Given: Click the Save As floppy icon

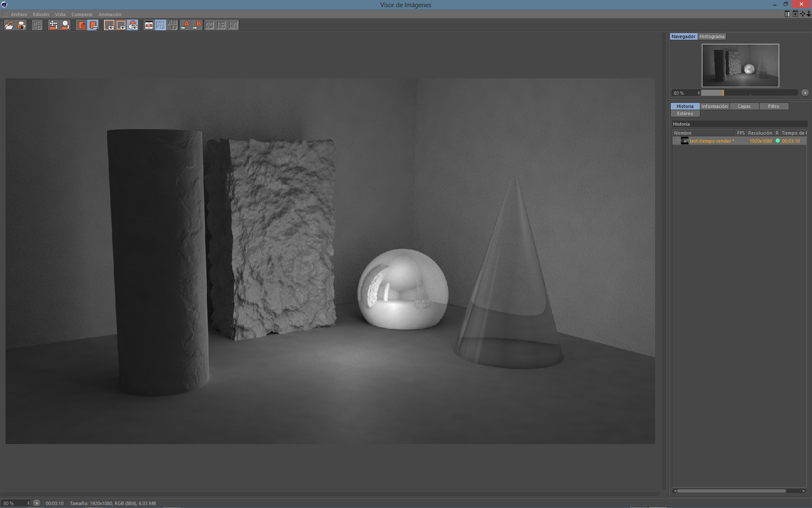Looking at the screenshot, I should tap(22, 25).
